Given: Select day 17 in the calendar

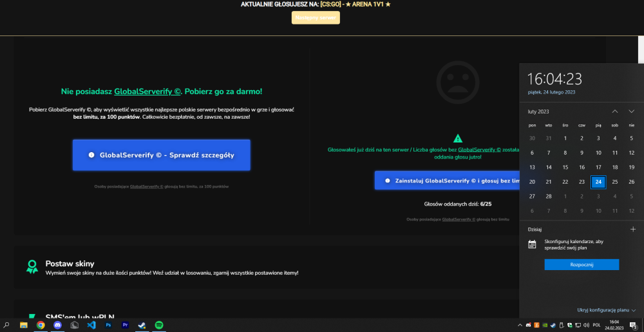Looking at the screenshot, I should (x=598, y=167).
